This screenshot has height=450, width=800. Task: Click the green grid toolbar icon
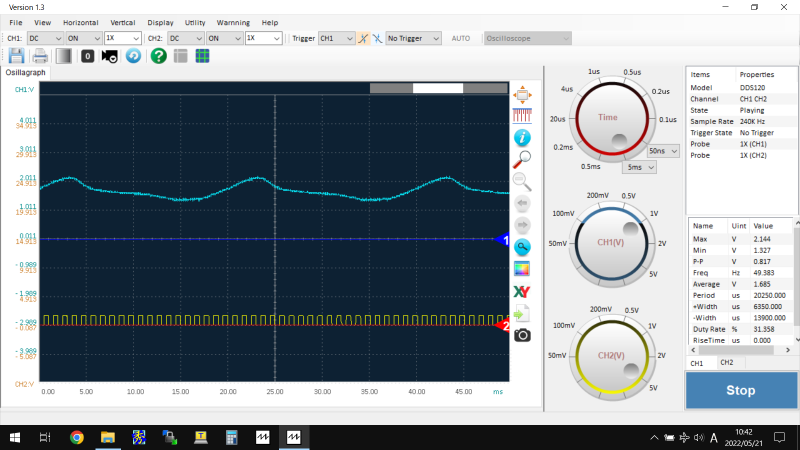202,56
